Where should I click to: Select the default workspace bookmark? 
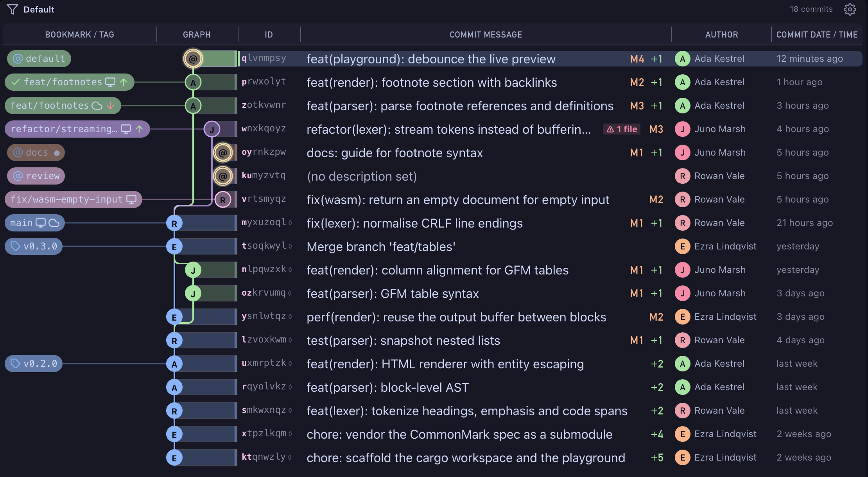coord(39,59)
